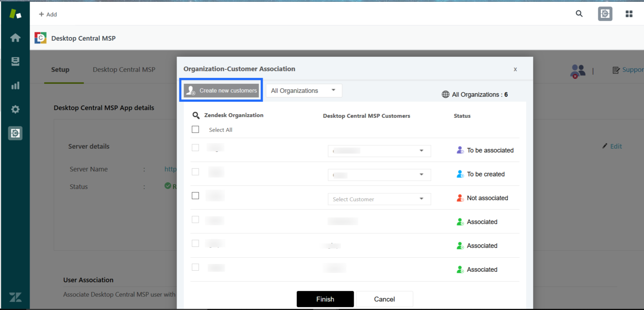Switch to the Desktop Central MSP tab
Screen dimensions: 644x310
(124, 69)
